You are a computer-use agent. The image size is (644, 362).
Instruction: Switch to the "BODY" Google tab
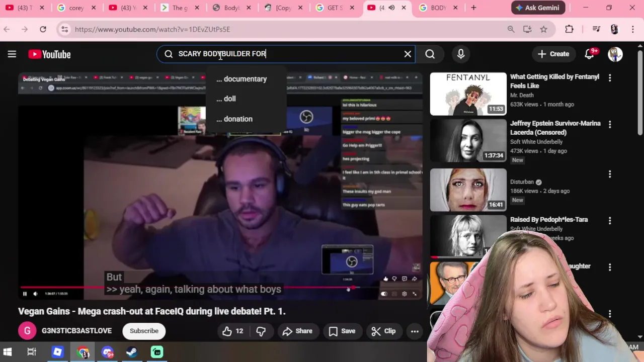(x=438, y=8)
